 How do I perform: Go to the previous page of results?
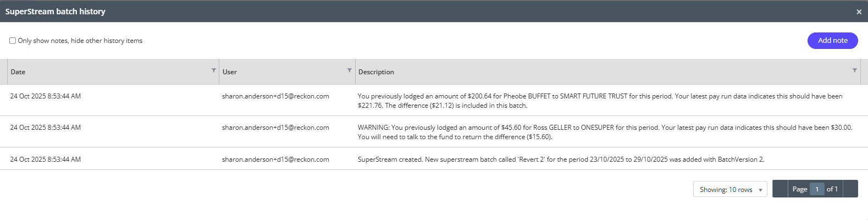coord(780,189)
